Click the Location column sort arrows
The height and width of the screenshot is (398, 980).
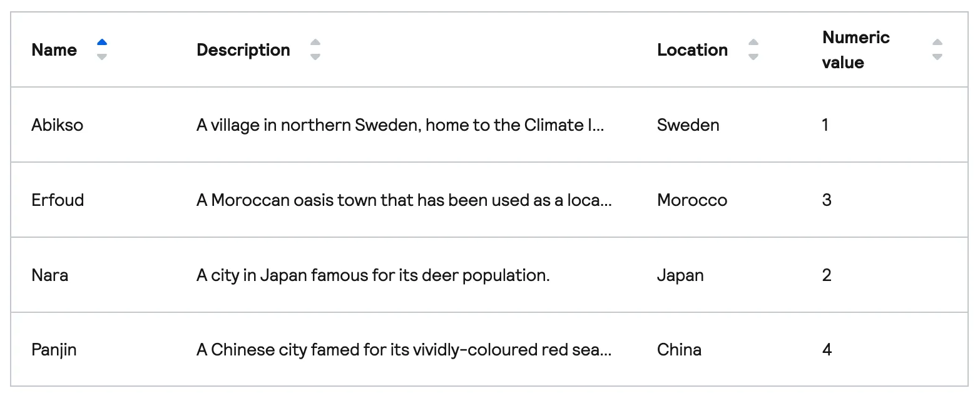753,50
